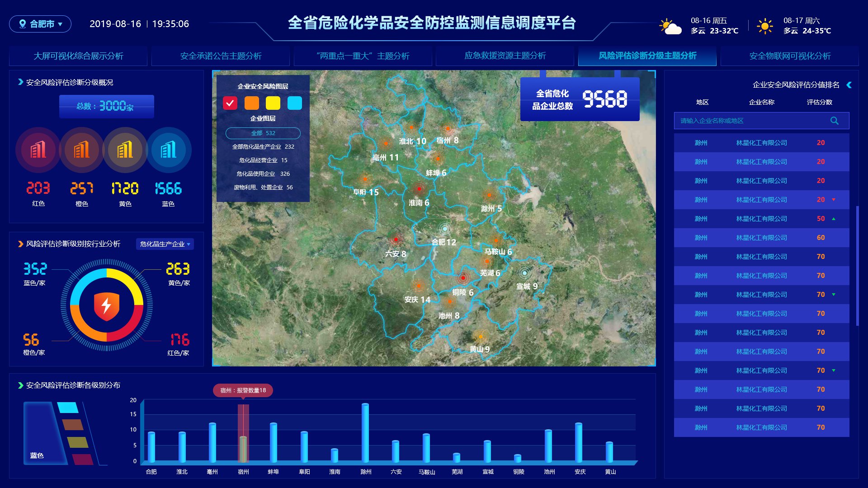Click the blue risk-level building icon
This screenshot has width=868, height=488.
point(169,150)
